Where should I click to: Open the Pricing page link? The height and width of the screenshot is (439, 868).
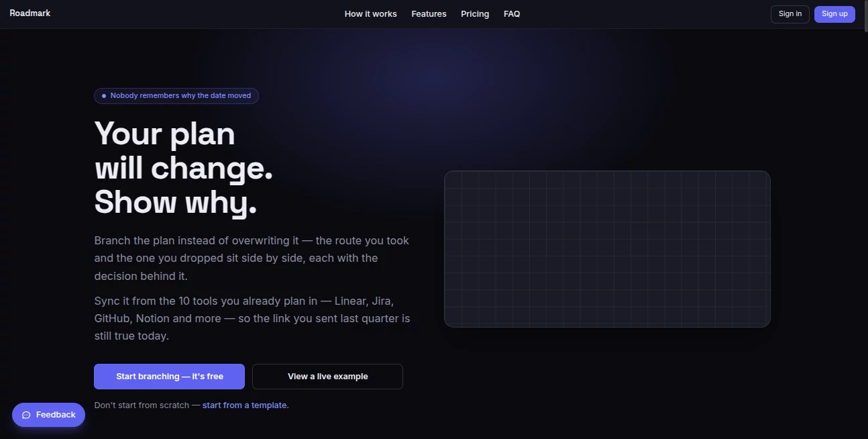(475, 13)
